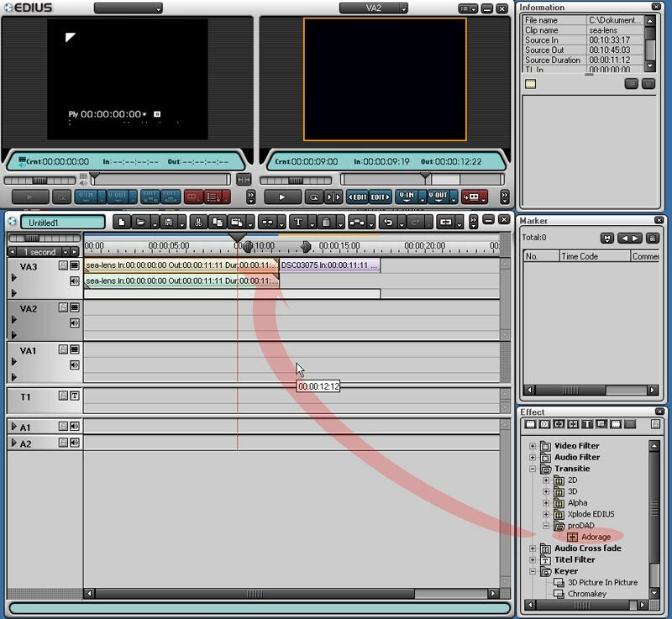Image resolution: width=672 pixels, height=619 pixels.
Task: Select DSC03075 clip on VA3 track
Action: coord(329,265)
